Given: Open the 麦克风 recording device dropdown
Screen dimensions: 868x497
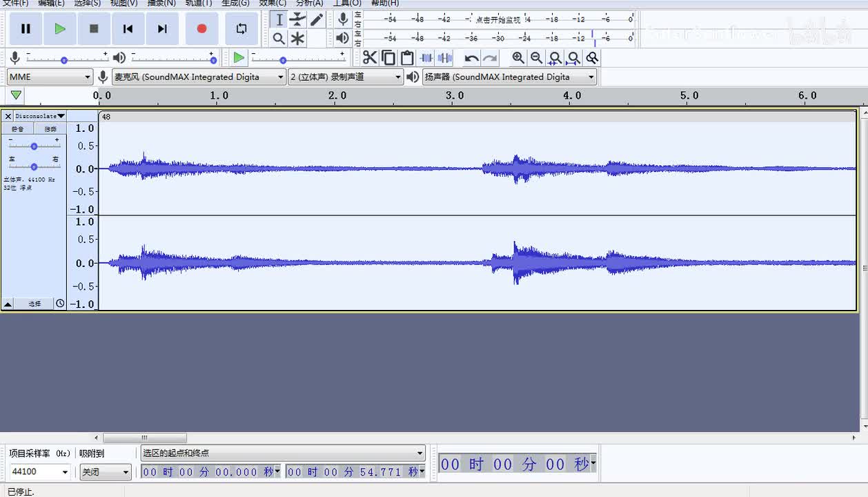Looking at the screenshot, I should 199,77.
